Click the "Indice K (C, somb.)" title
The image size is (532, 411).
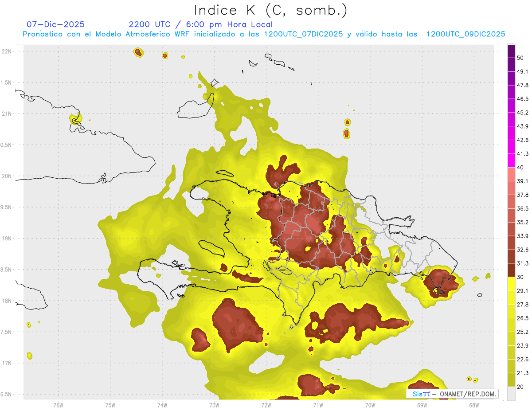[x=270, y=10]
